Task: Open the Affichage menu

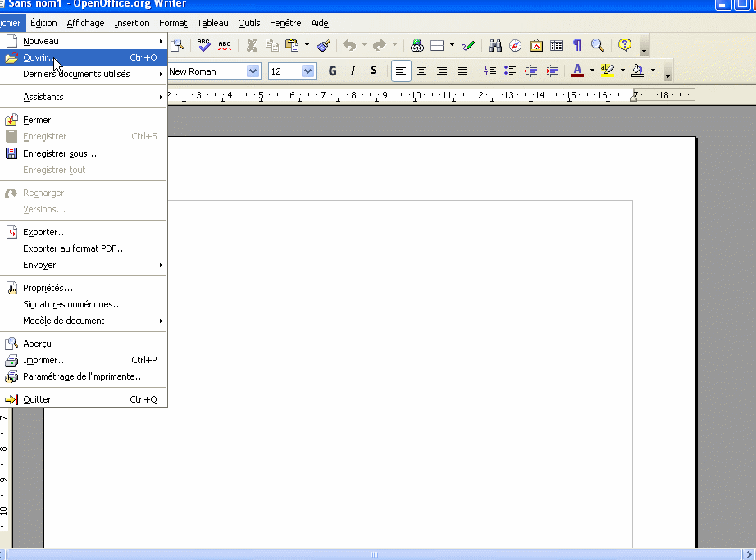Action: tap(85, 23)
